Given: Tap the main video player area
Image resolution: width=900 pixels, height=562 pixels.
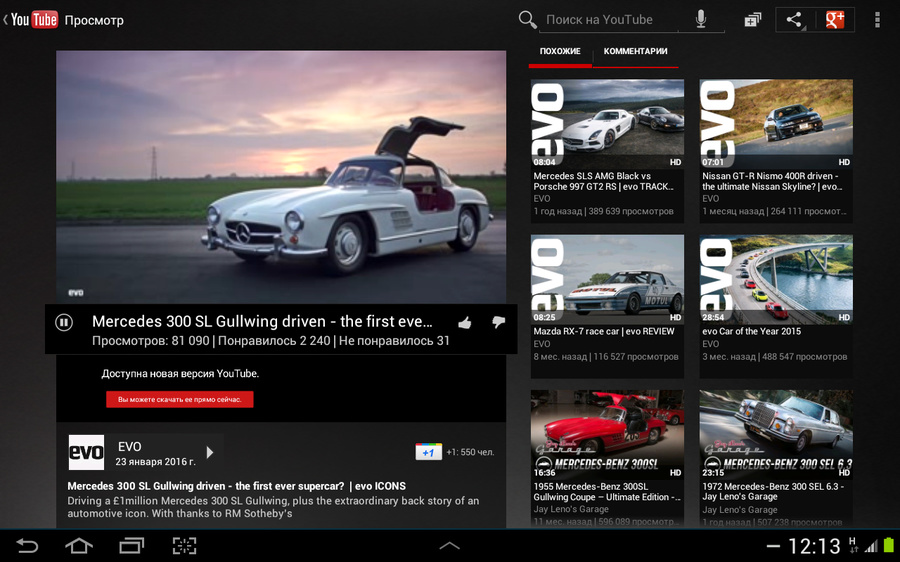Looking at the screenshot, I should [281, 177].
